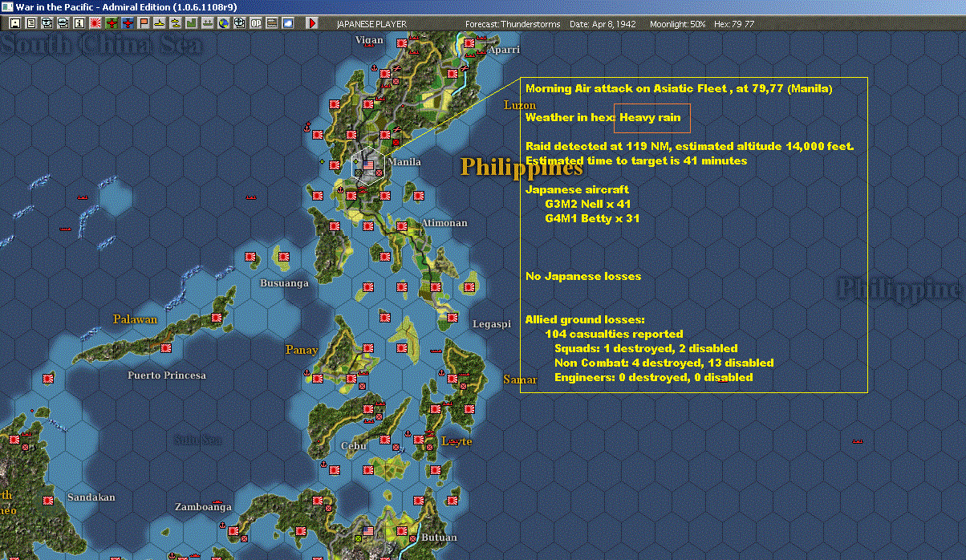
Task: Click 'Hex: 79 77' coordinate readout
Action: [733, 24]
